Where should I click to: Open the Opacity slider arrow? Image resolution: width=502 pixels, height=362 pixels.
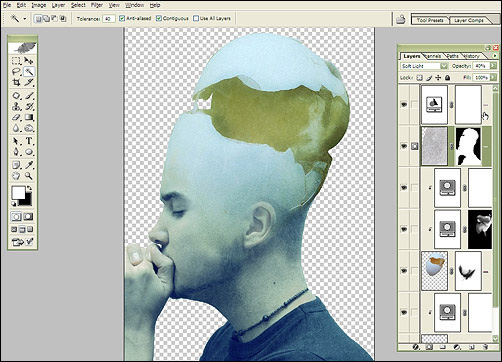coord(493,66)
